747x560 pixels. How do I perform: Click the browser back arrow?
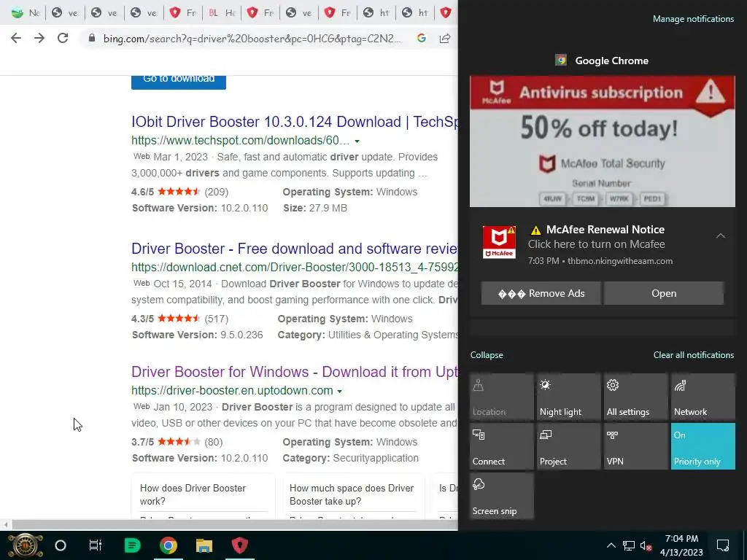click(16, 38)
